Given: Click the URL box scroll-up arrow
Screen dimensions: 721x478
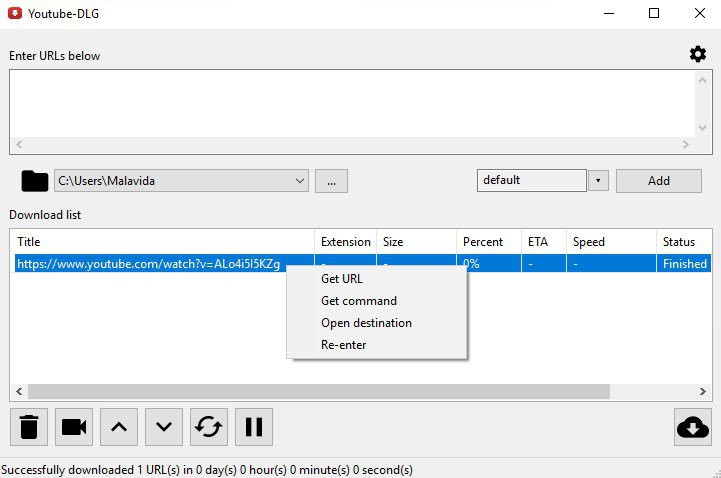Looking at the screenshot, I should coord(702,80).
